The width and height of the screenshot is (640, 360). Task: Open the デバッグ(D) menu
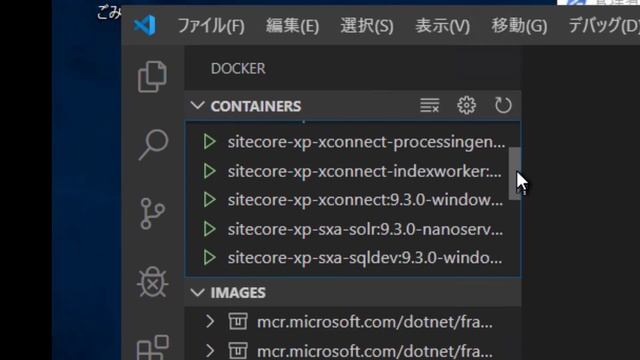coord(604,26)
